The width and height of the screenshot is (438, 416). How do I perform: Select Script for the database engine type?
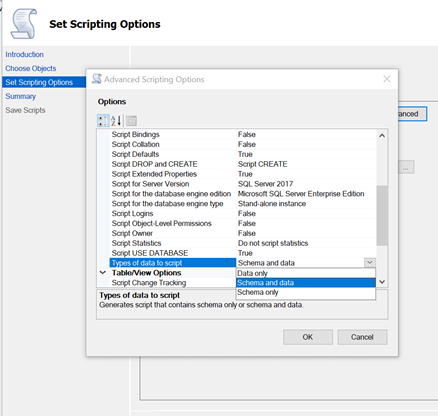(243, 204)
